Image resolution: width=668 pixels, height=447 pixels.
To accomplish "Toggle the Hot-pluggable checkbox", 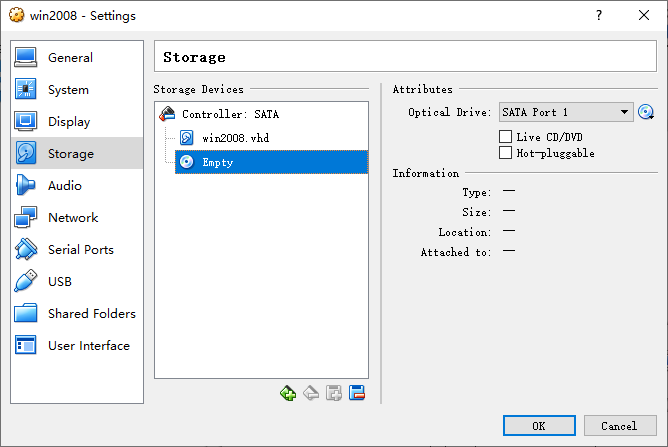I will click(505, 153).
